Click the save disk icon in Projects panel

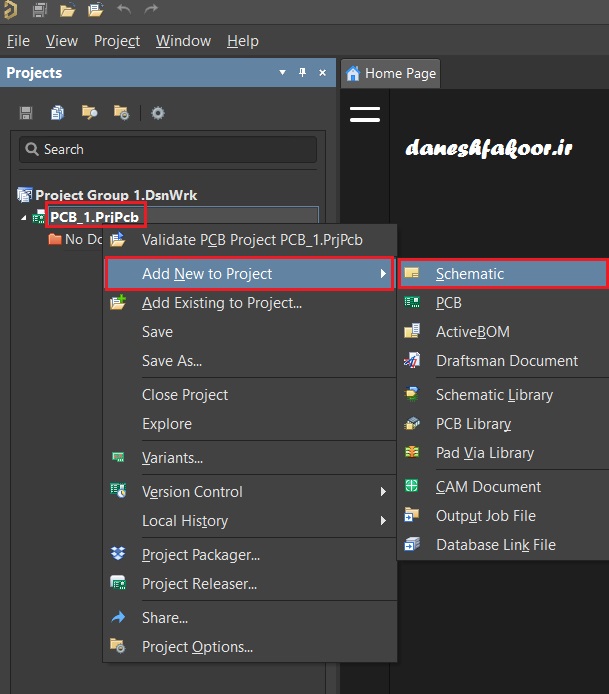[x=26, y=113]
